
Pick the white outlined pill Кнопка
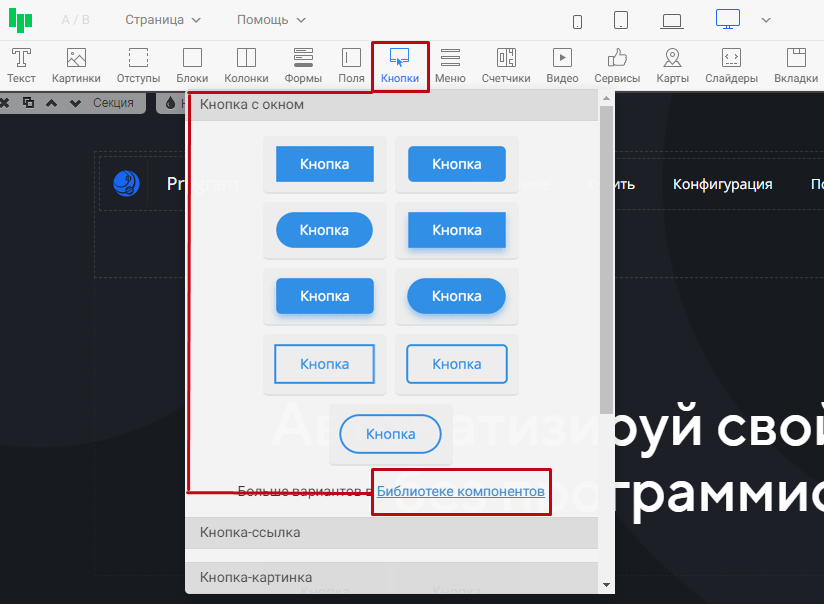click(x=390, y=434)
